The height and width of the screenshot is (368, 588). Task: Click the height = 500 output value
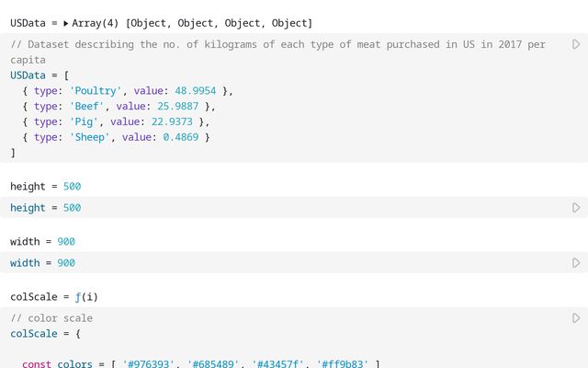[72, 187]
